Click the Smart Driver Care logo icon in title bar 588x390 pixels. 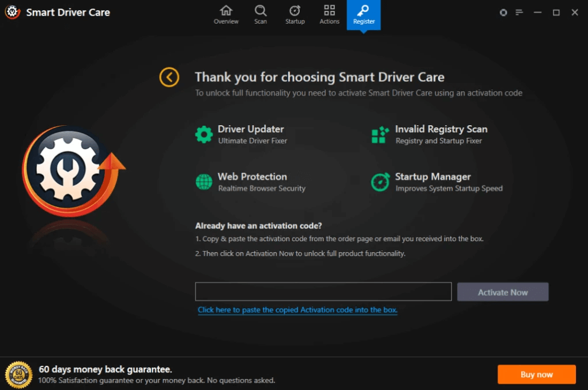(x=12, y=12)
